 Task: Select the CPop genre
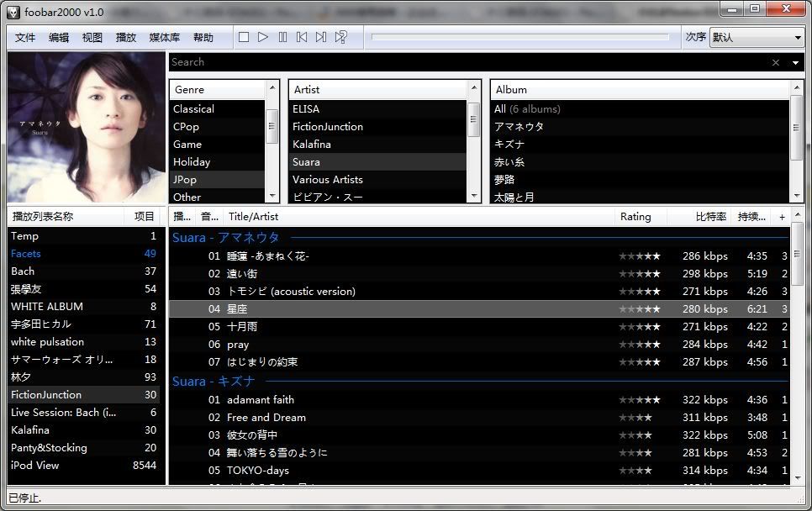218,127
